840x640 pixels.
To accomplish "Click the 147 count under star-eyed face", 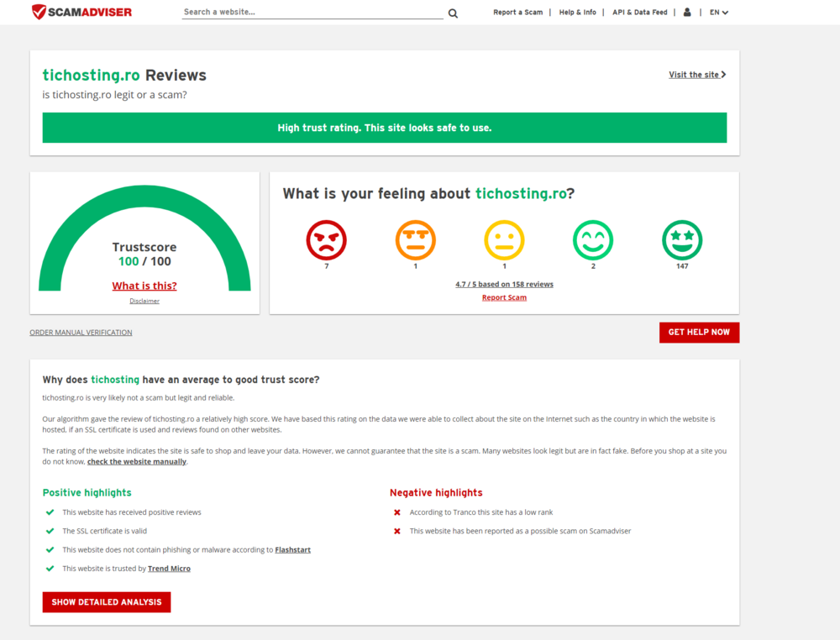I will coord(682,266).
